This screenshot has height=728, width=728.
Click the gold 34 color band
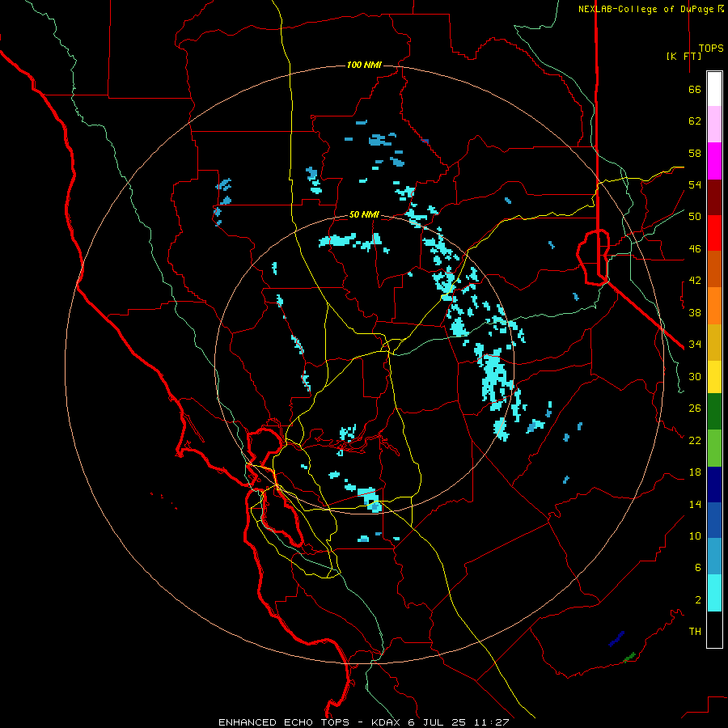(714, 342)
